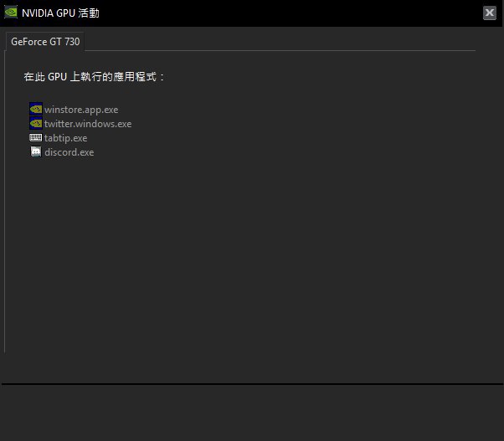Click the NVIDIA logo in title bar
Image resolution: width=504 pixels, height=441 pixels.
tap(11, 13)
